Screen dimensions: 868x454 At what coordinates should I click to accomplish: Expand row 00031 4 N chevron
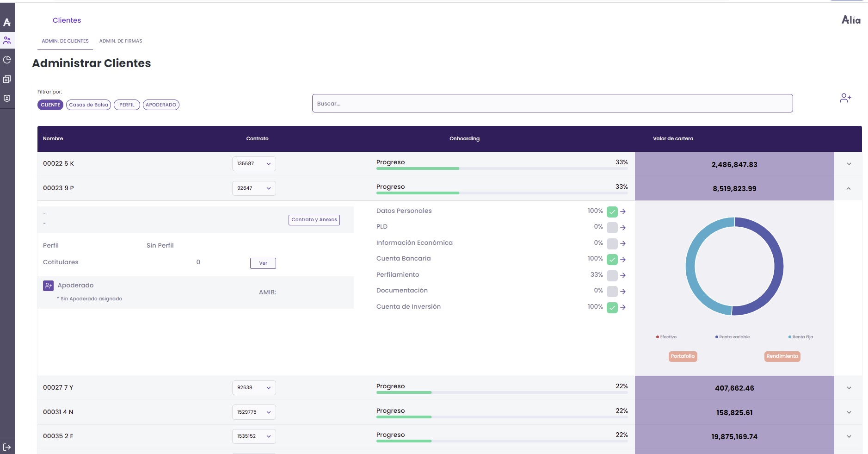(x=849, y=413)
